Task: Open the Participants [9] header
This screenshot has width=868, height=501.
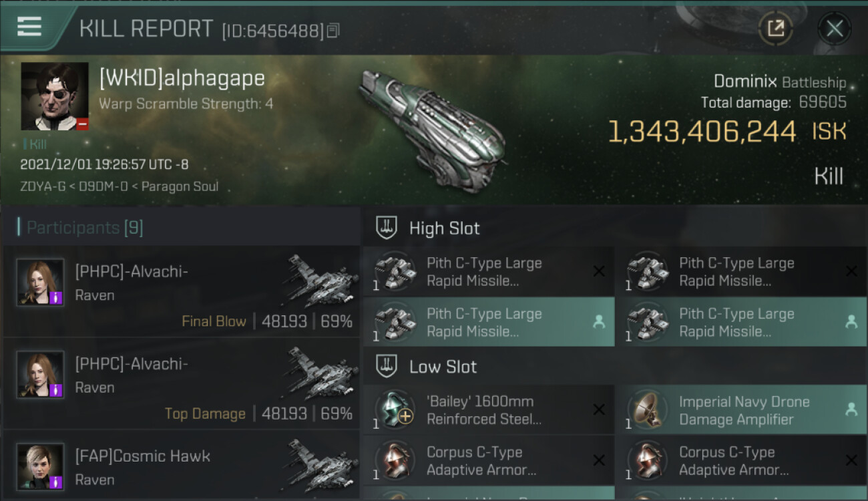Action: pos(85,228)
